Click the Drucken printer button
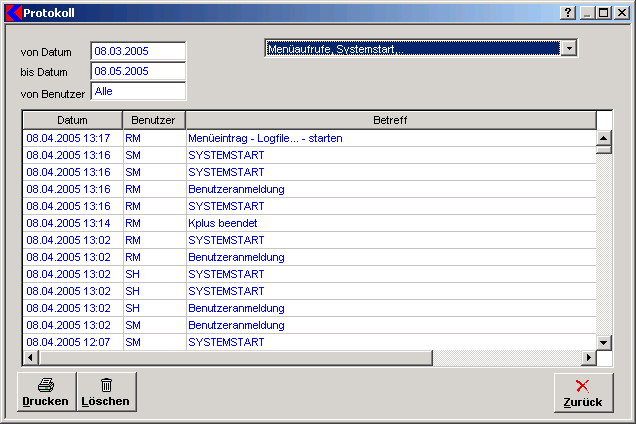This screenshot has width=636, height=424. [46, 391]
